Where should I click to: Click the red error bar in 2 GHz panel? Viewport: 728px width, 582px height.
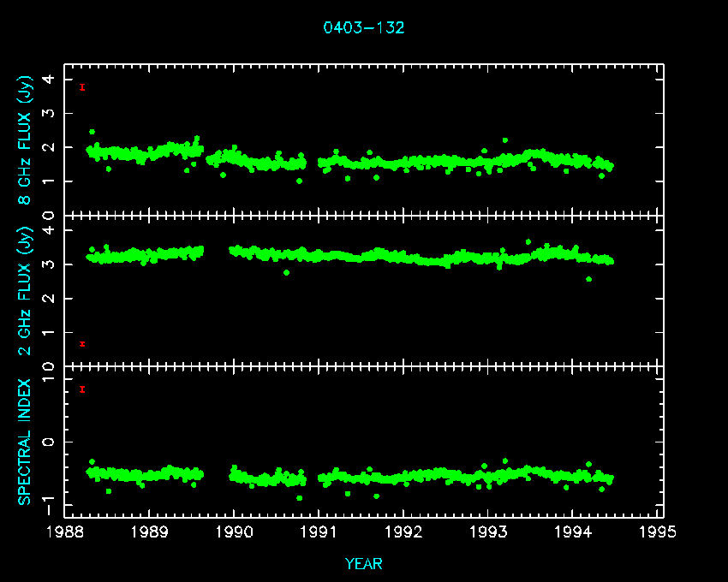[82, 344]
